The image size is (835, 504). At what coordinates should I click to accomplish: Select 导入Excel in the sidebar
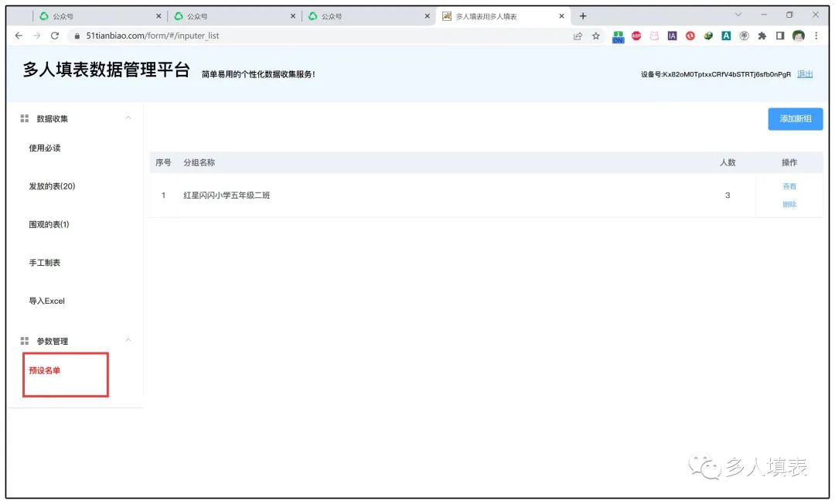click(47, 301)
